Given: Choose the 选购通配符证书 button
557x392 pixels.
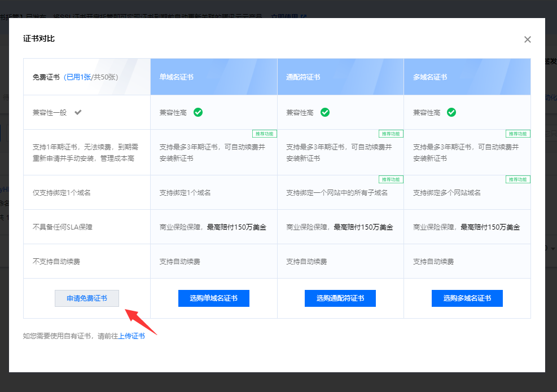Looking at the screenshot, I should (340, 298).
